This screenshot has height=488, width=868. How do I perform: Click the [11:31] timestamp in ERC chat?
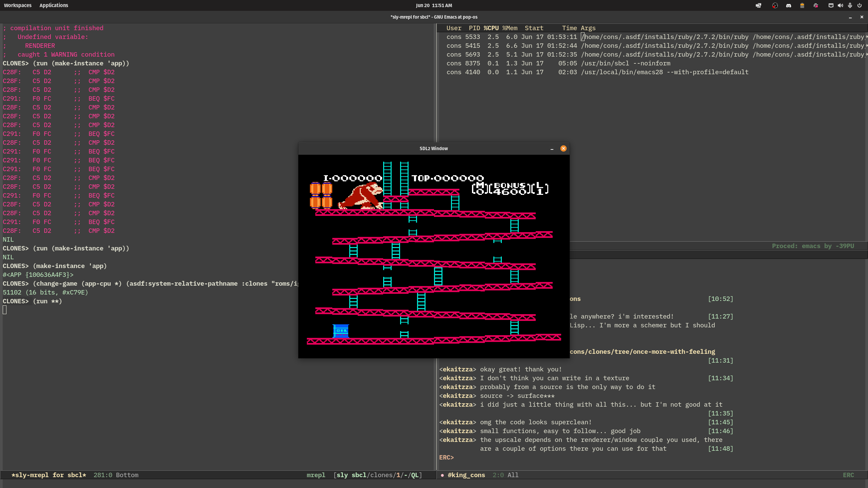721,361
